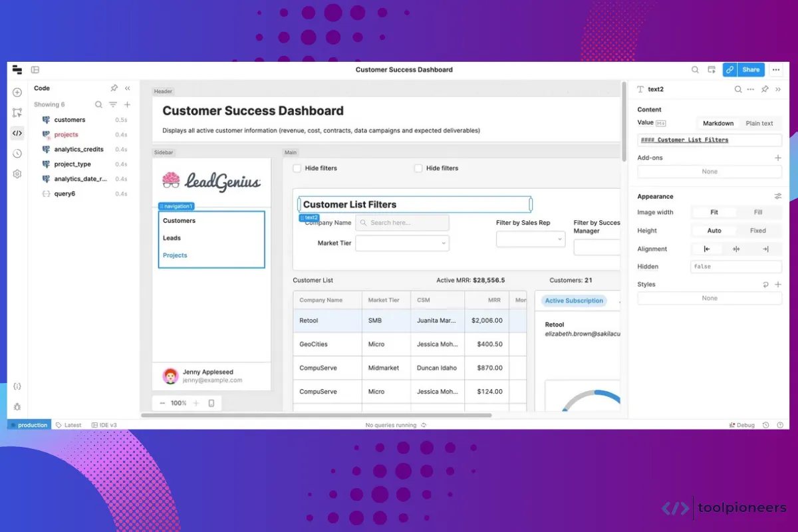Set Image width to Fill
The height and width of the screenshot is (532, 798).
coord(758,213)
